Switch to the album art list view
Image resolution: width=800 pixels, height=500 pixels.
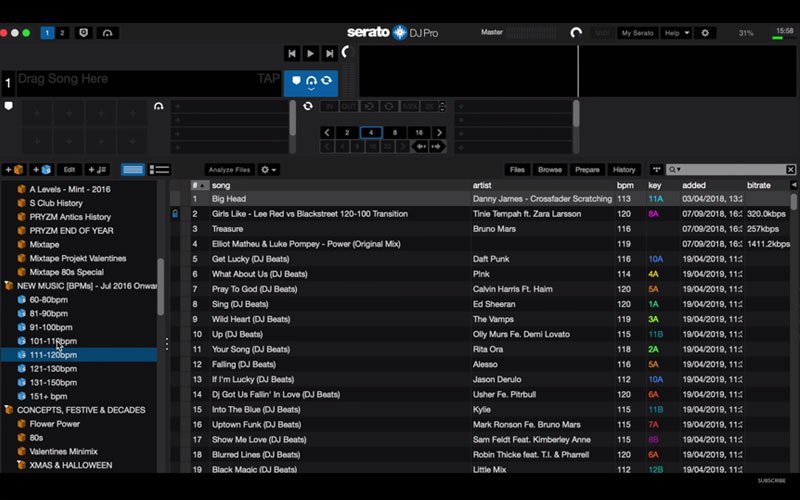coord(159,170)
